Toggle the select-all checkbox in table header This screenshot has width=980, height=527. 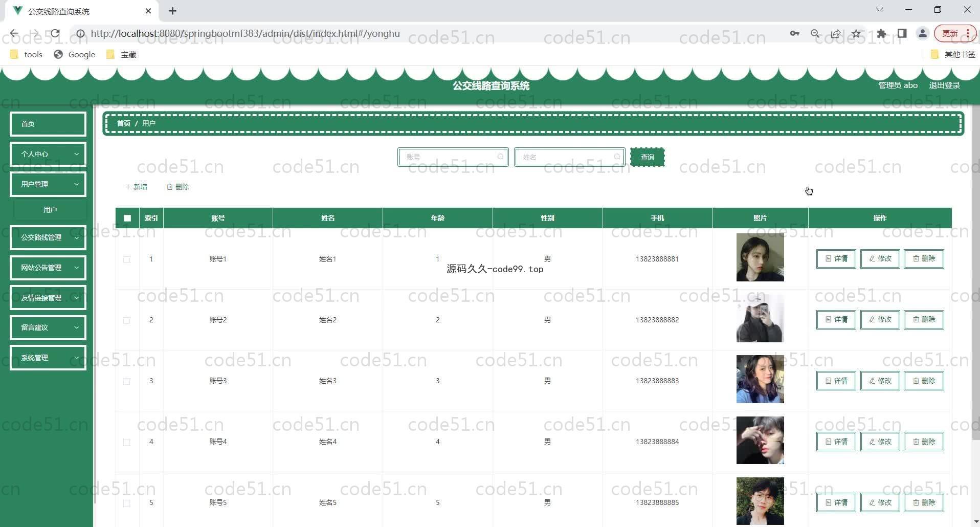tap(127, 218)
